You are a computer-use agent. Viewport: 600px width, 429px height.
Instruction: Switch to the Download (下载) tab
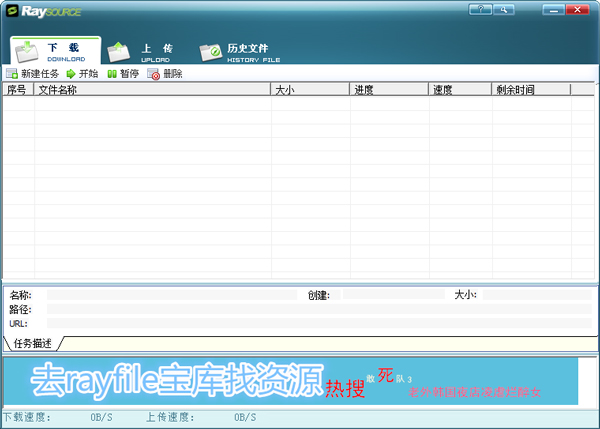tap(56, 50)
